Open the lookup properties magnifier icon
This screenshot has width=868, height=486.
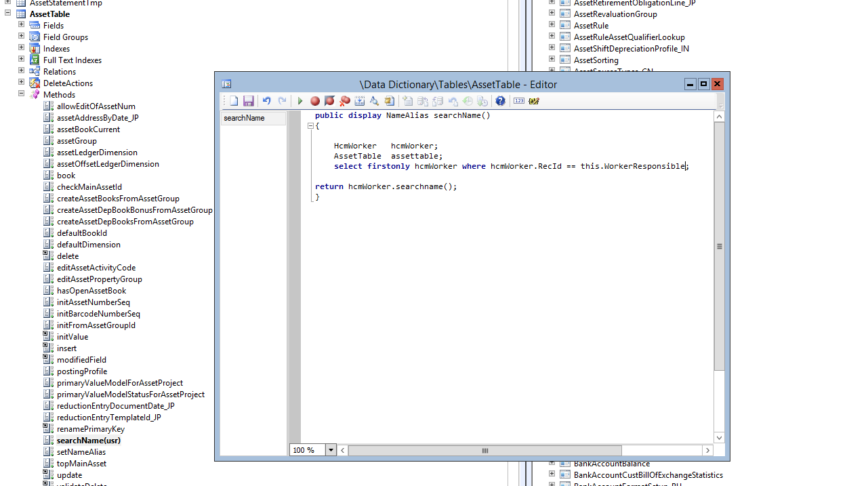tap(374, 100)
